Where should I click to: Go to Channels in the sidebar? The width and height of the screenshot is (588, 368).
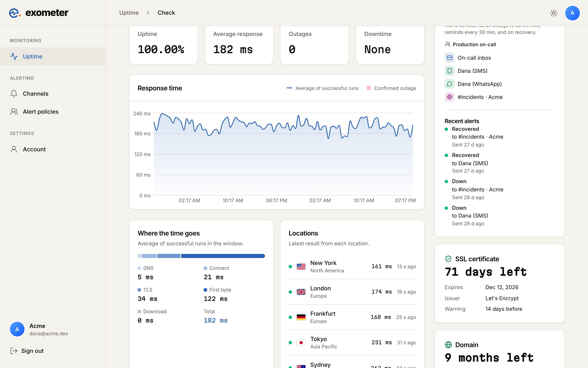(53, 94)
